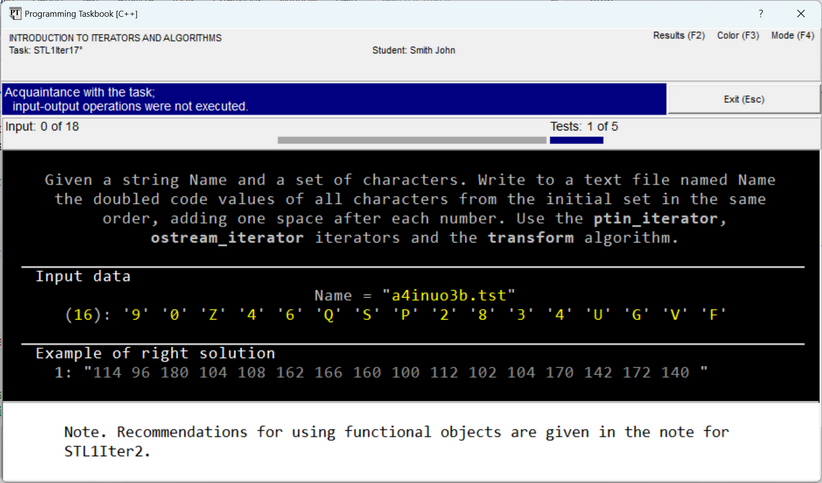Switch the Mode (F4) option

click(x=792, y=36)
